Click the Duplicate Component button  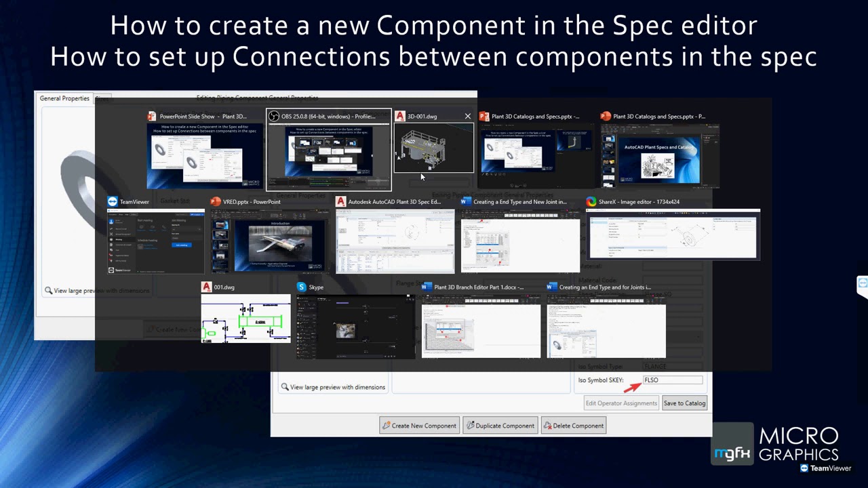coord(500,426)
